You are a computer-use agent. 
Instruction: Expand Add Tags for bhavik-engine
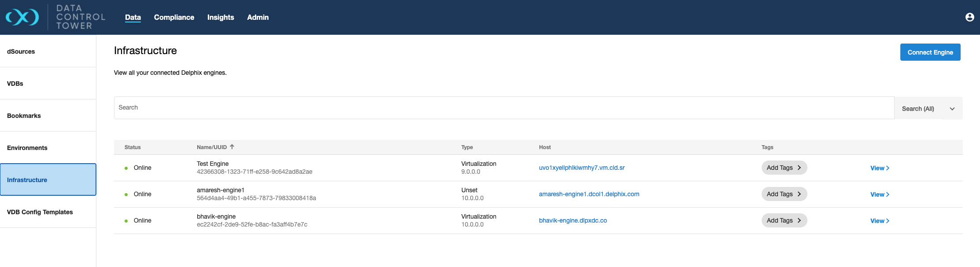coord(784,220)
